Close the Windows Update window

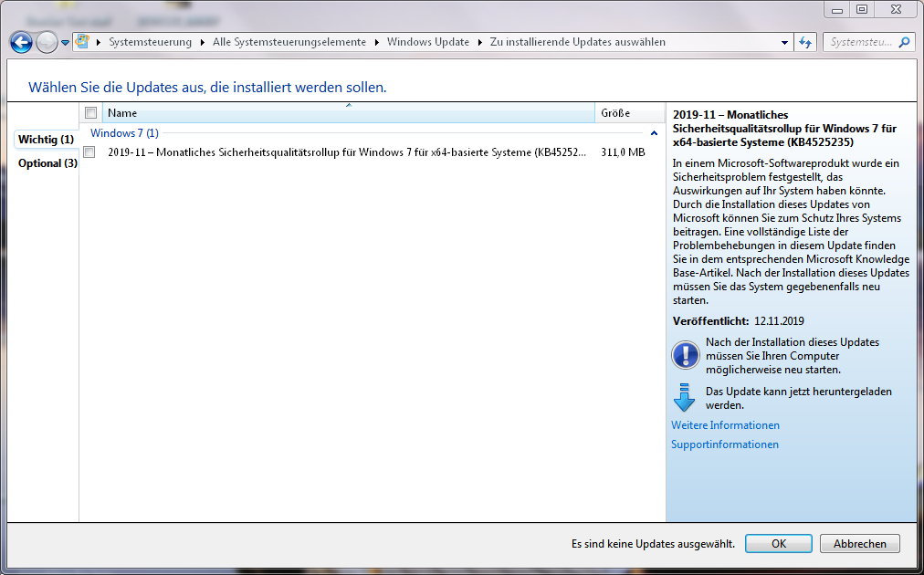pyautogui.click(x=896, y=9)
